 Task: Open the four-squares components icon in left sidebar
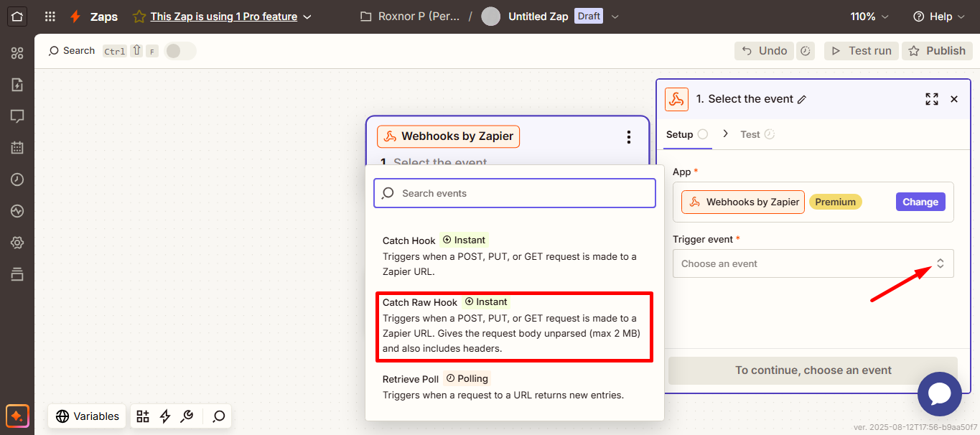17,53
